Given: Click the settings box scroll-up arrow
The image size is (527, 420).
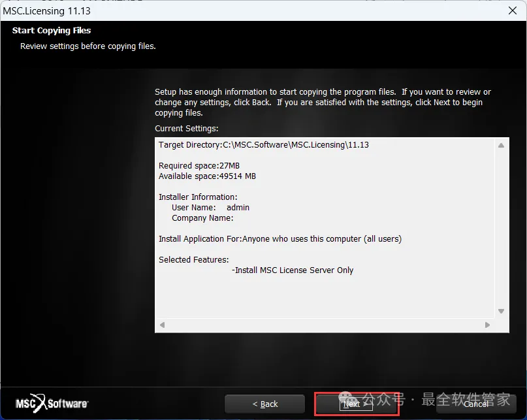Looking at the screenshot, I should tap(501, 145).
